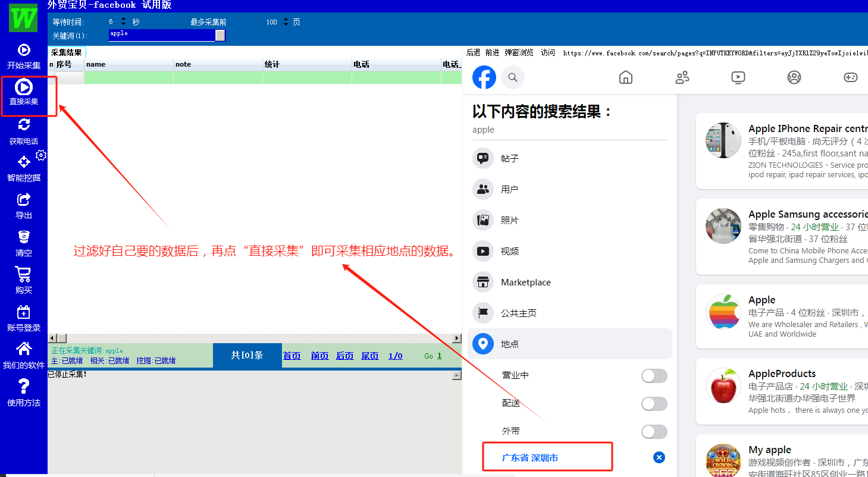Toggle the 配送 delivery switch

point(654,404)
